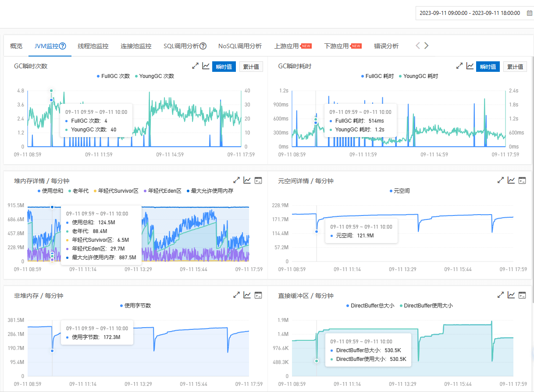Click 老年代 88.4M value in tooltip
Viewport: 534px width, 392px height.
pyautogui.click(x=100, y=231)
